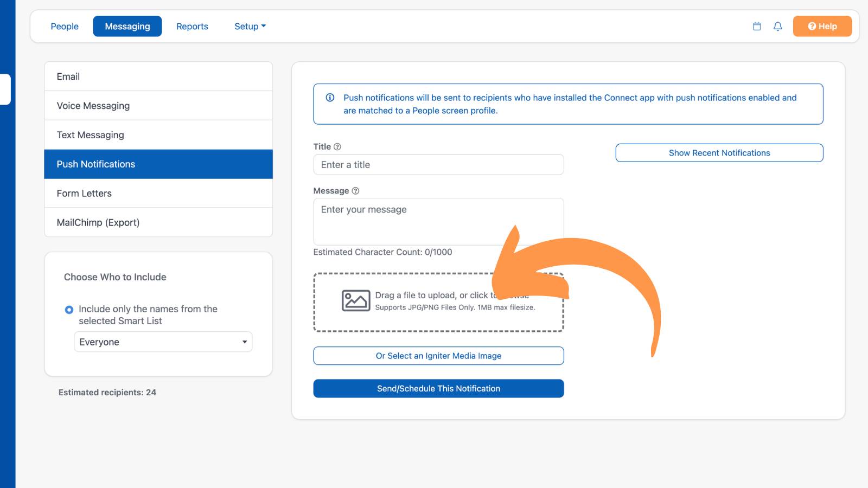Click the image upload placeholder icon
Screen dimensions: 868x488
(356, 300)
